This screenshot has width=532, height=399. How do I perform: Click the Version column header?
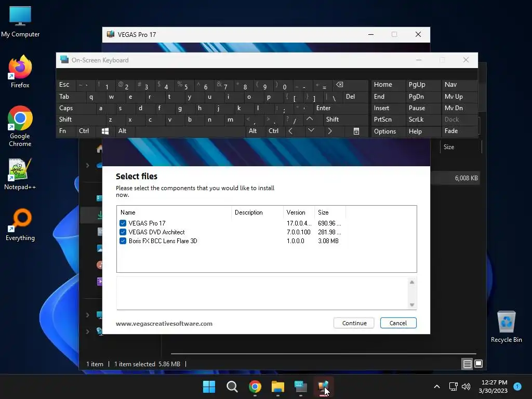coord(299,212)
